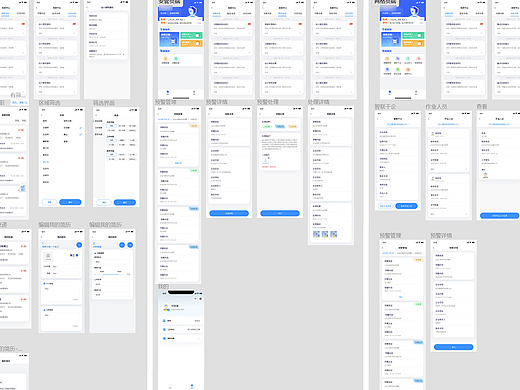
Task: Click the outlined reset button in 区域筛选 frame
Action: 49,202
